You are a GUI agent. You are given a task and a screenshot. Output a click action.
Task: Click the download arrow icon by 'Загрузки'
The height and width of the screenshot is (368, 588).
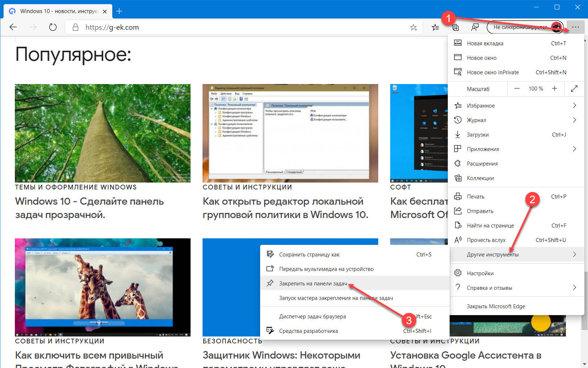458,134
